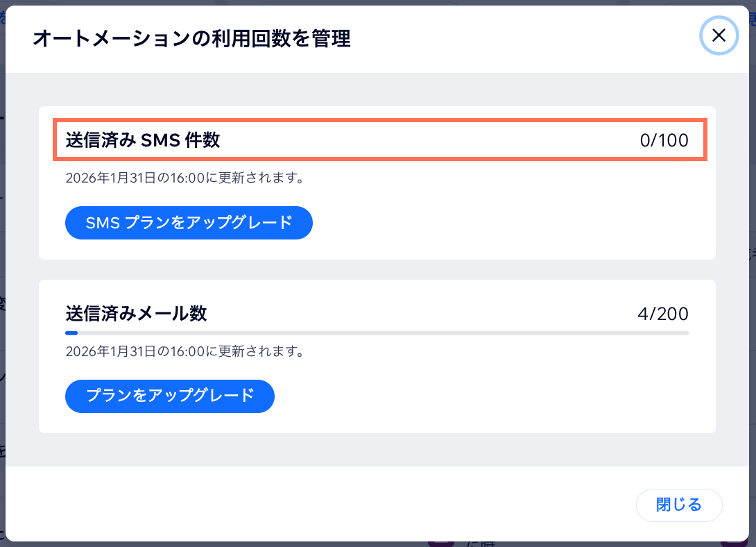Image resolution: width=756 pixels, height=547 pixels.
Task: Select the 閉じる button in the footer
Action: point(679,505)
